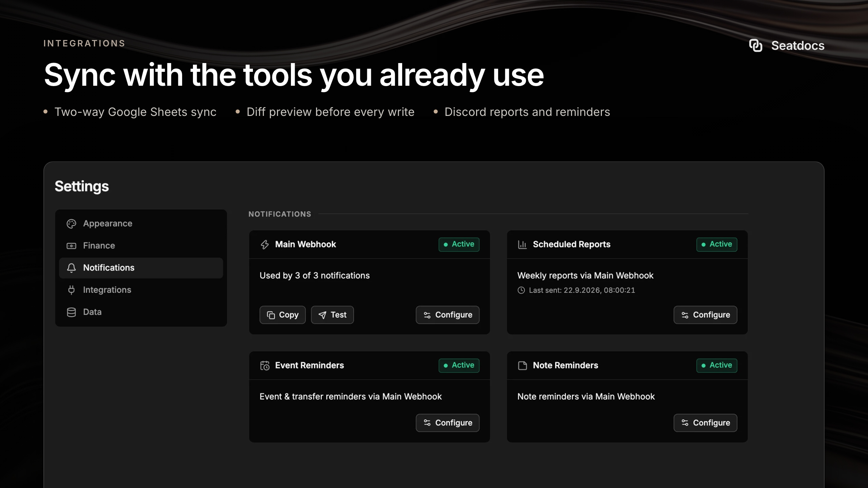
Task: Click 'Event & transfer reminders via Main Webhook'
Action: pos(351,396)
